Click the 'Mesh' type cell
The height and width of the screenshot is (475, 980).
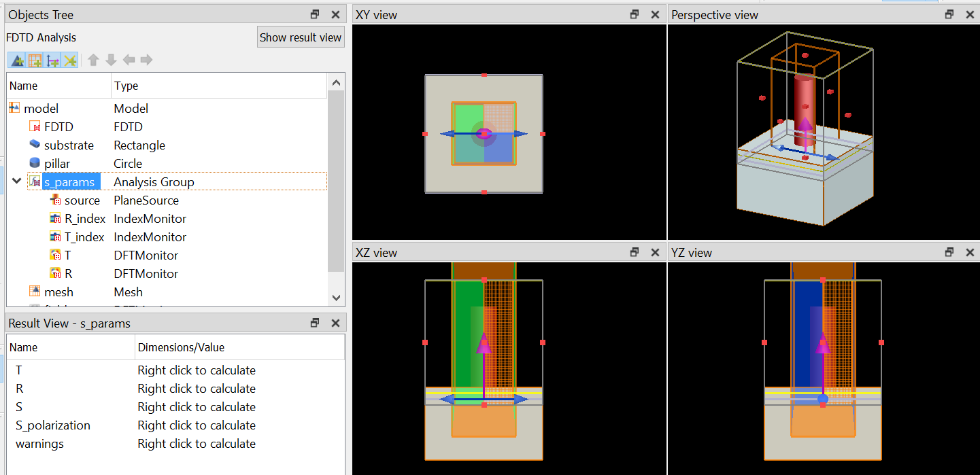(x=128, y=292)
